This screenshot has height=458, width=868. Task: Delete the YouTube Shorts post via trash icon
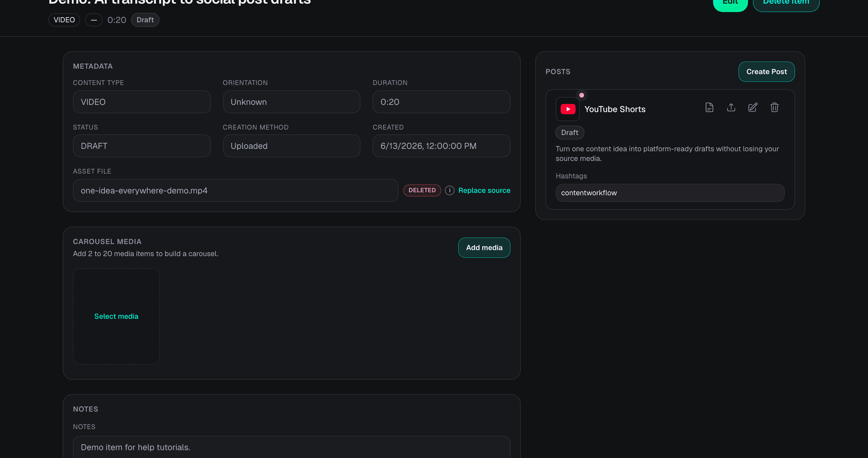(774, 108)
